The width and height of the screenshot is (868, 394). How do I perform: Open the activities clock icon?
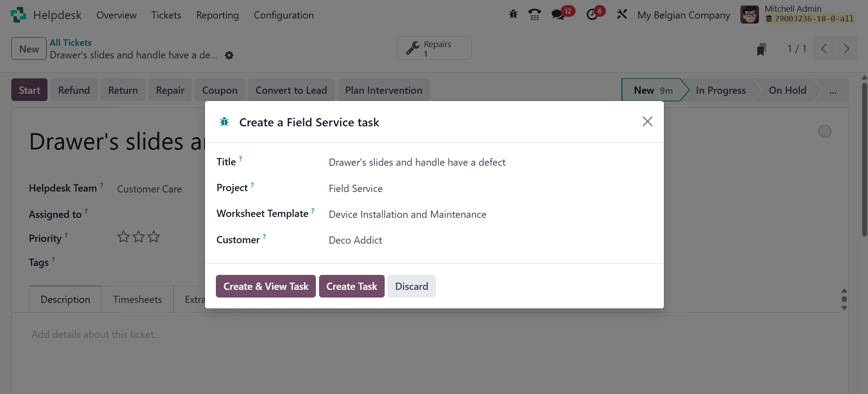click(592, 14)
